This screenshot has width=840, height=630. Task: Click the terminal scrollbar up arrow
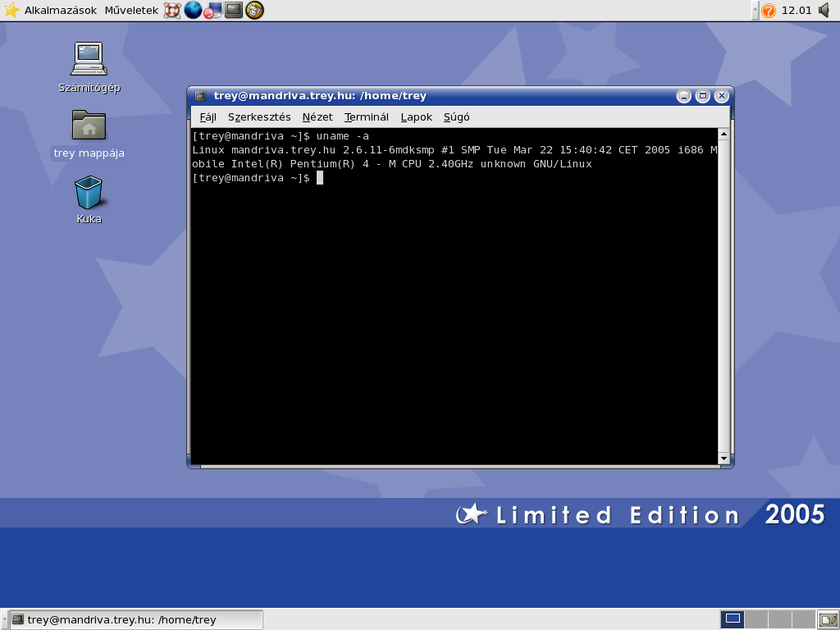pyautogui.click(x=724, y=134)
